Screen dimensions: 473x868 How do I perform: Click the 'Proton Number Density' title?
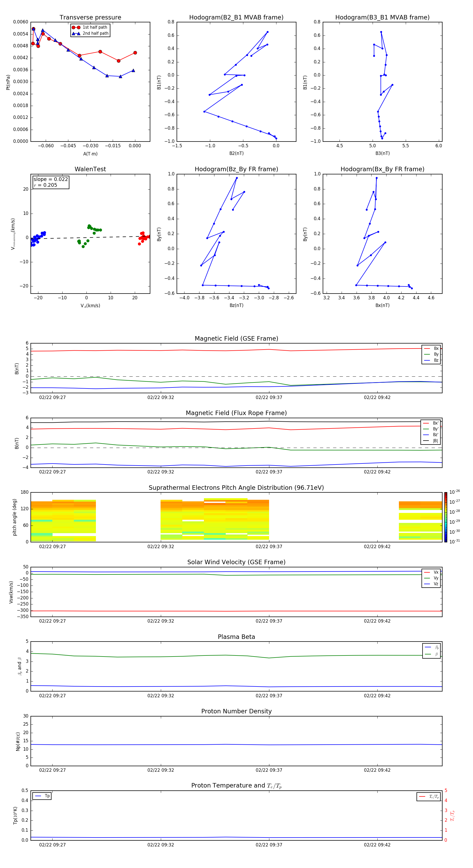click(x=236, y=711)
